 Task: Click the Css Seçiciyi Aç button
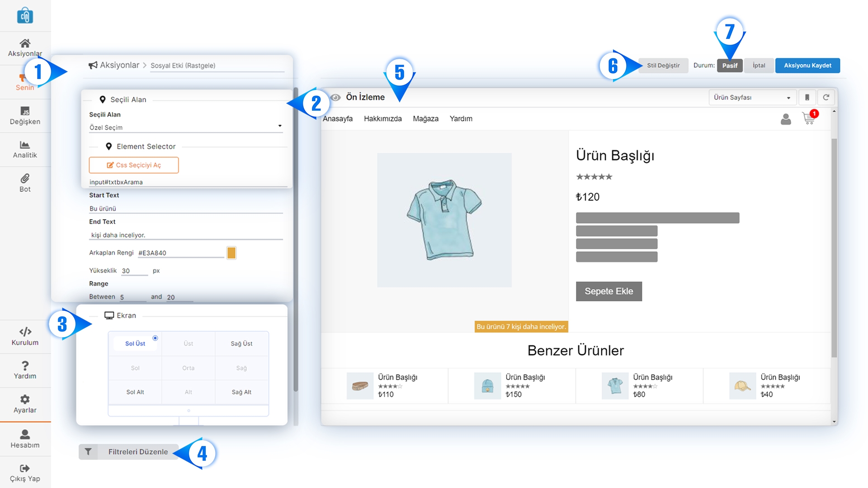[x=134, y=165]
